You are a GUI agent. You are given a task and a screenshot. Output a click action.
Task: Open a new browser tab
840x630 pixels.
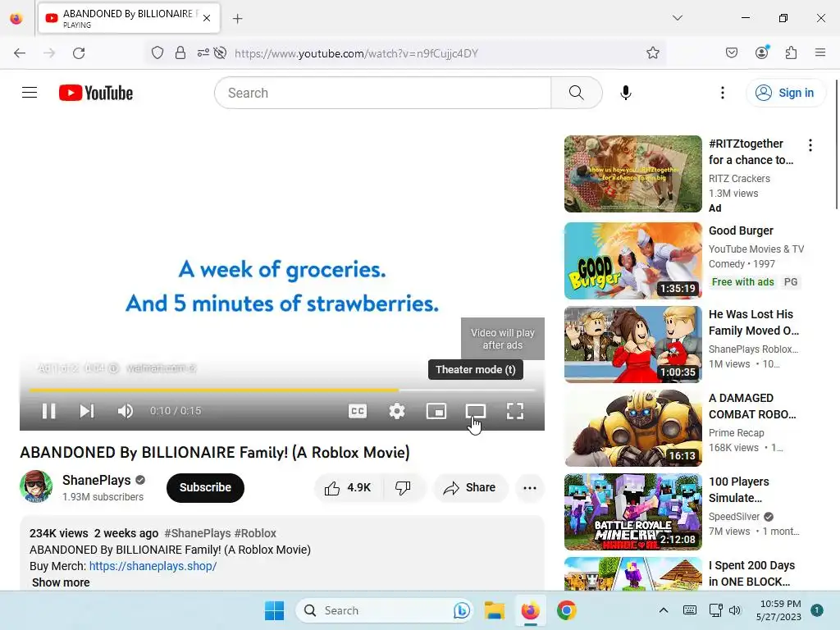coord(238,19)
